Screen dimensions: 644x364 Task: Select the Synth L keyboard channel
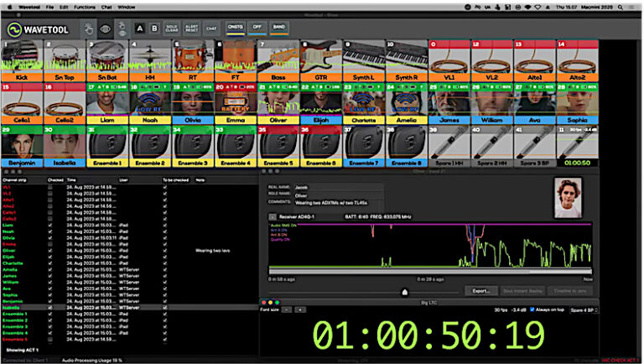(x=363, y=60)
